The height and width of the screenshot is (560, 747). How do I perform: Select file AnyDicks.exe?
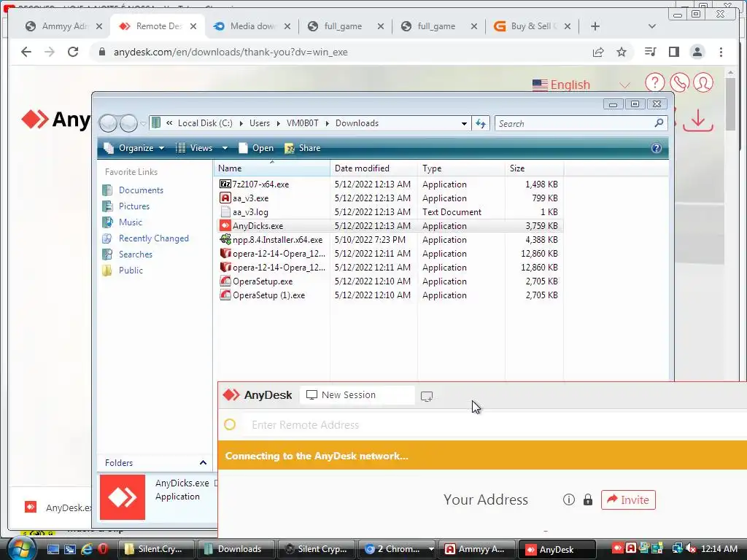(258, 226)
